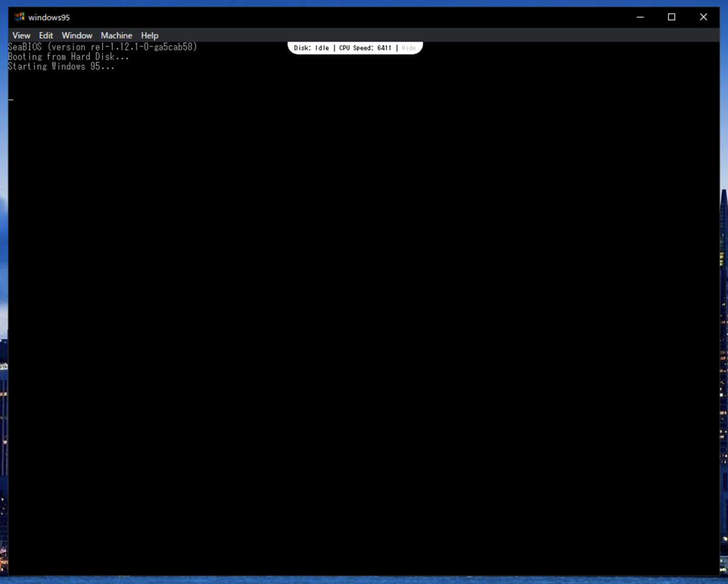Open the Help menu
This screenshot has height=584, width=728.
[150, 35]
